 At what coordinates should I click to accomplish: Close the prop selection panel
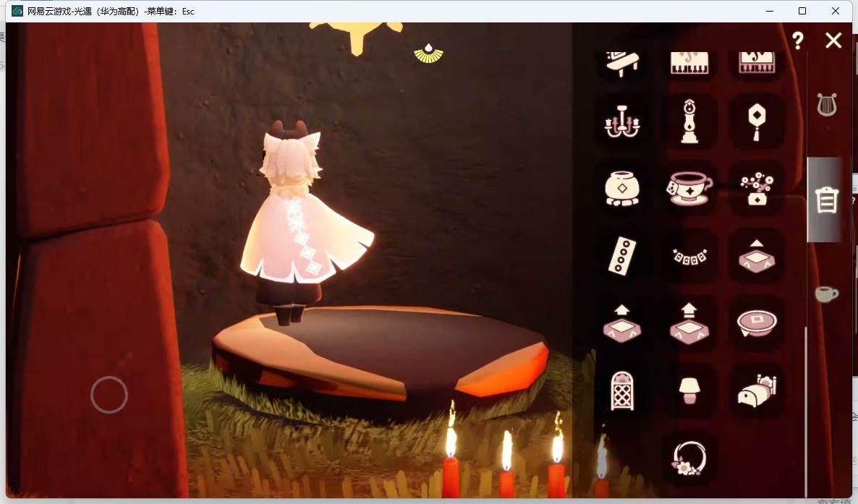[x=833, y=40]
